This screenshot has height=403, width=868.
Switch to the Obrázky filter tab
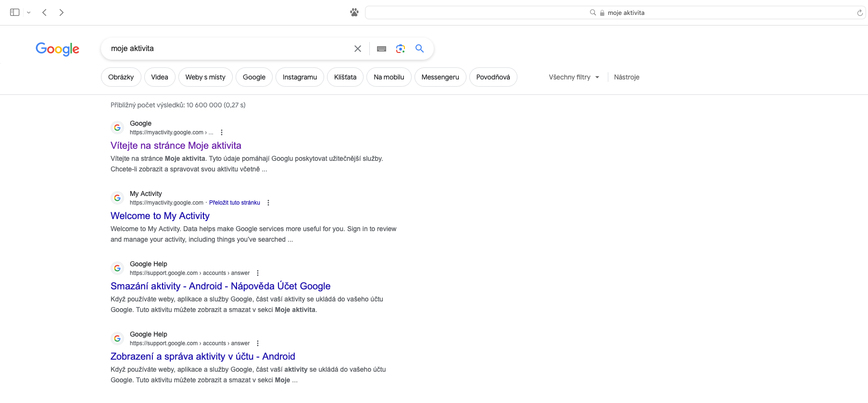(x=121, y=77)
